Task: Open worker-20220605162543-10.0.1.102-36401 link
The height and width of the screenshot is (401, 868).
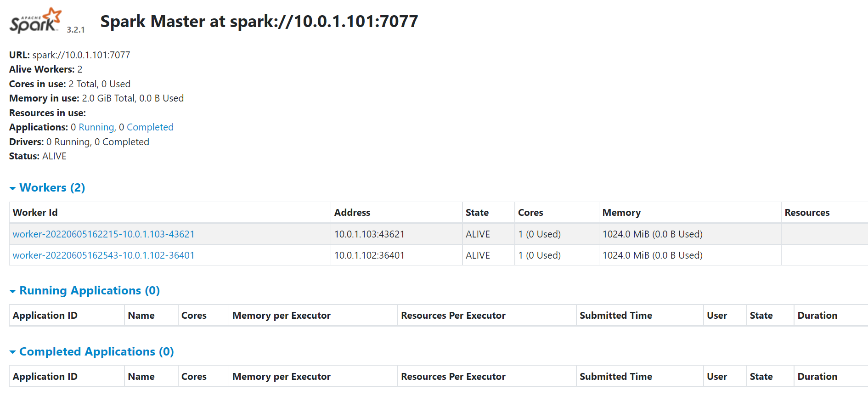Action: point(104,255)
